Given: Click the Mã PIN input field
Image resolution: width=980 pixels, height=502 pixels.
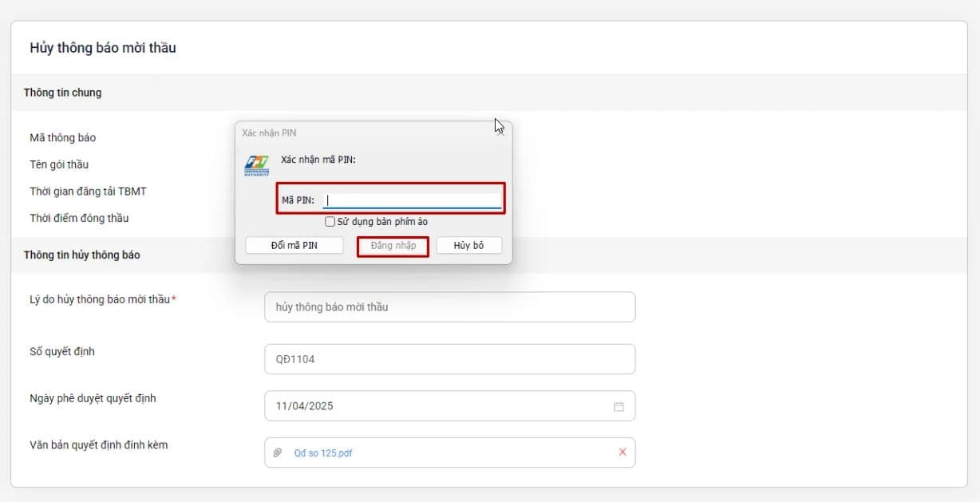Looking at the screenshot, I should coord(412,200).
